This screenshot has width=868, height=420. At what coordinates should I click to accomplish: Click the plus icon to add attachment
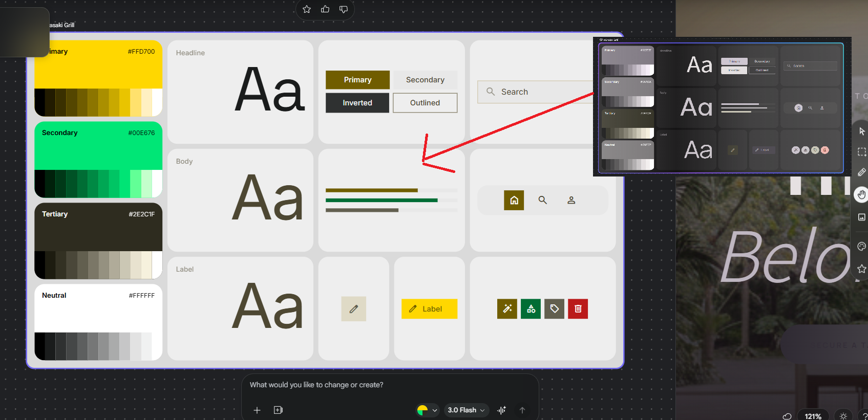(257, 410)
